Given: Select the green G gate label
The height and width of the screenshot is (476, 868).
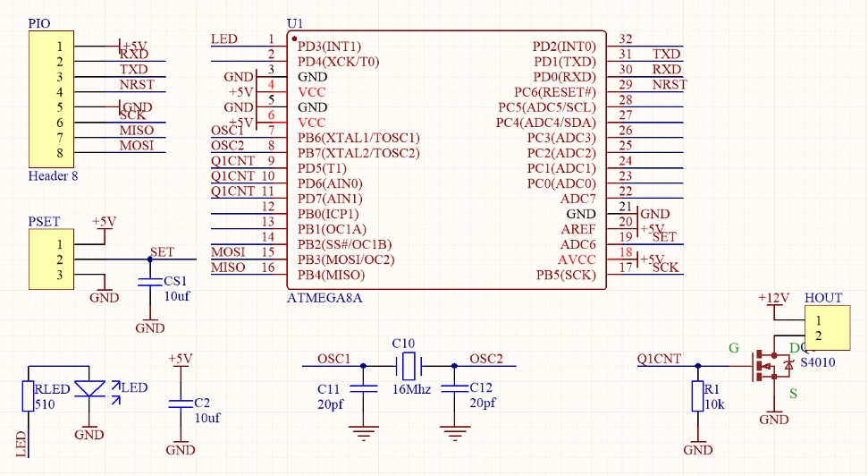Looking at the screenshot, I should click(734, 348).
